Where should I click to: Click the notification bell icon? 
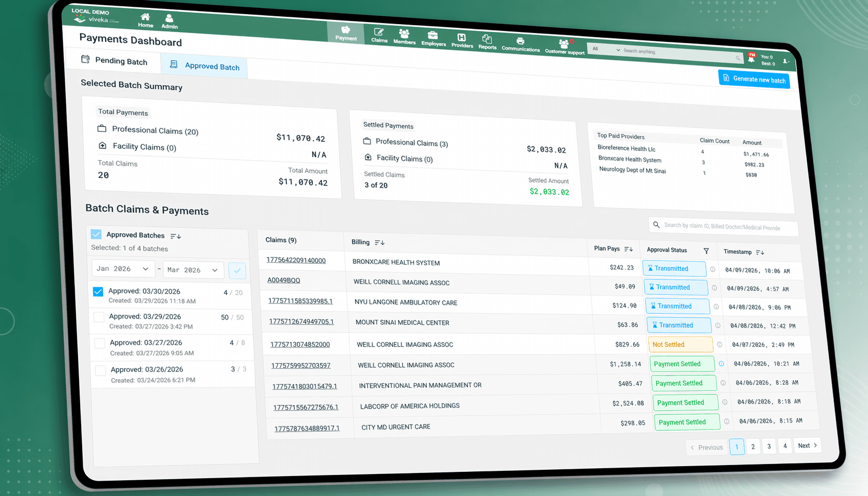point(751,58)
